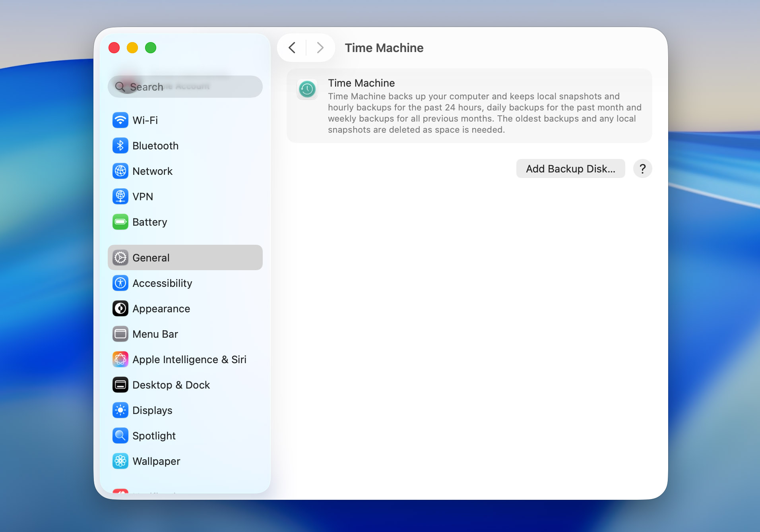Select Network in the sidebar

185,171
